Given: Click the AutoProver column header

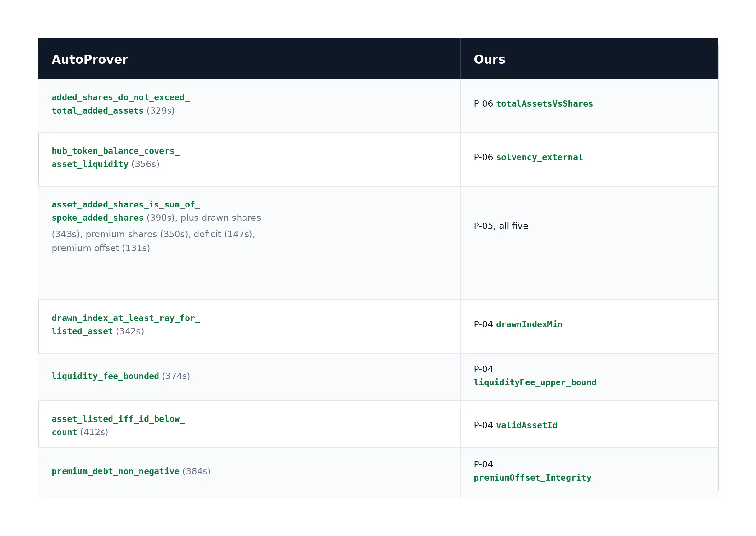Looking at the screenshot, I should tap(249, 59).
